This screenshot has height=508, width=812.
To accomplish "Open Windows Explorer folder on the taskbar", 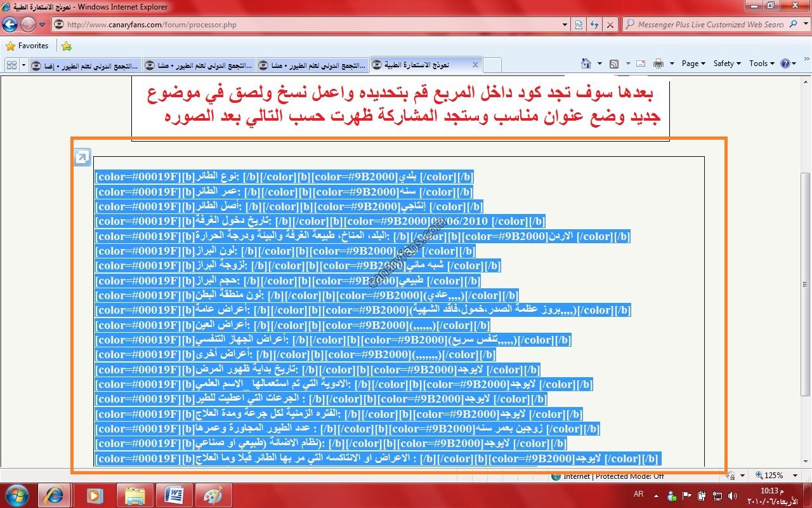I will click(x=134, y=495).
